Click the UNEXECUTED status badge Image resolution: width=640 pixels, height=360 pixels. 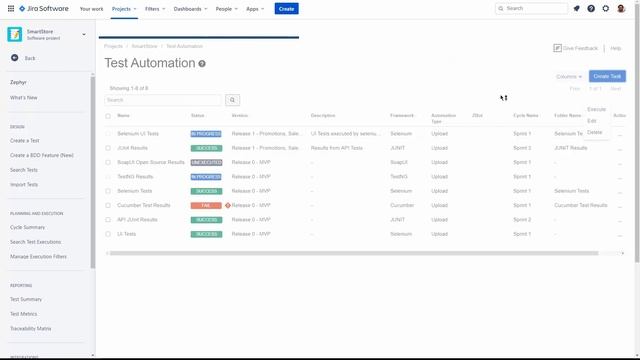click(x=206, y=162)
